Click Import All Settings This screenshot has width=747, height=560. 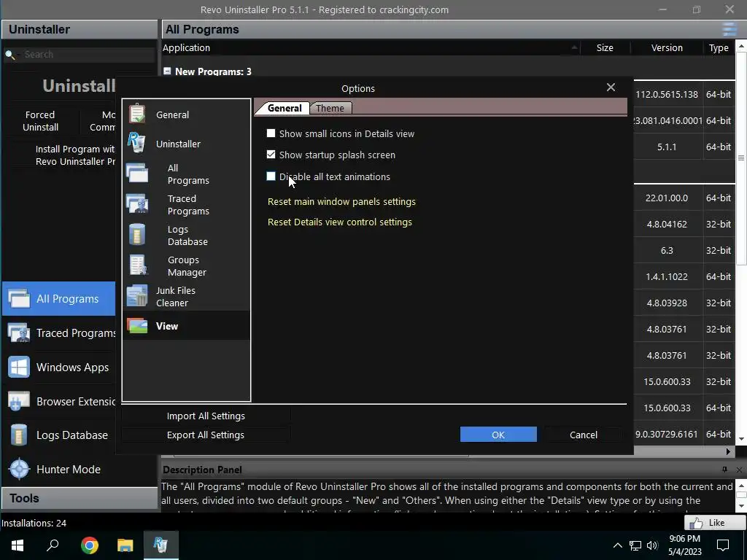[206, 416]
